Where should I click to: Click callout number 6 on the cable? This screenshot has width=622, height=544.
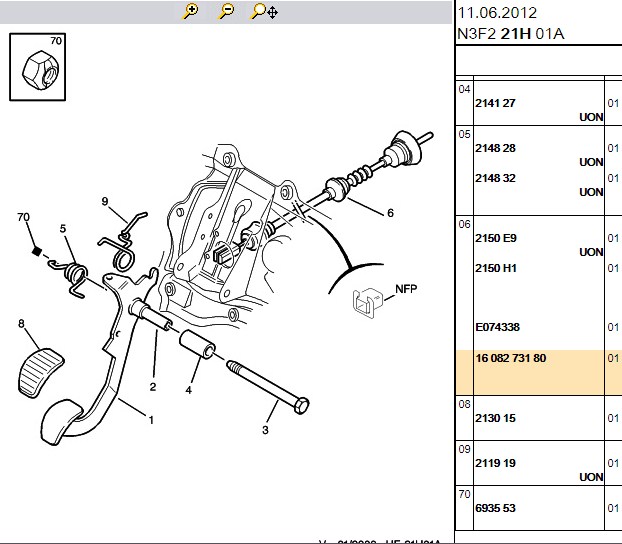(x=390, y=213)
